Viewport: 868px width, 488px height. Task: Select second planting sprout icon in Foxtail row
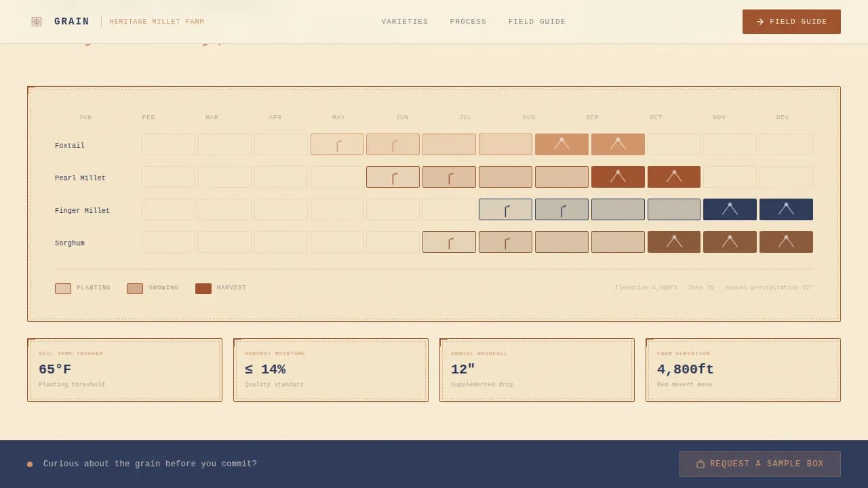[395, 145]
